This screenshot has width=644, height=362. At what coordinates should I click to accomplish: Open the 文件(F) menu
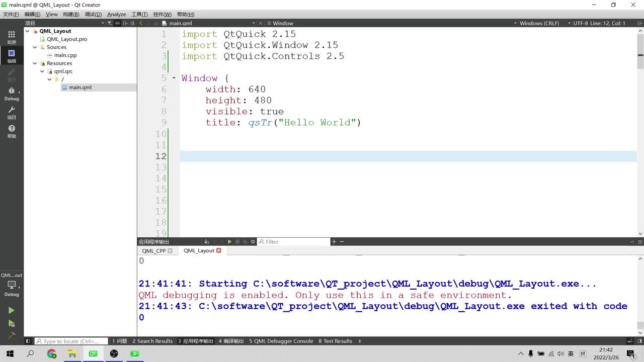[11, 14]
